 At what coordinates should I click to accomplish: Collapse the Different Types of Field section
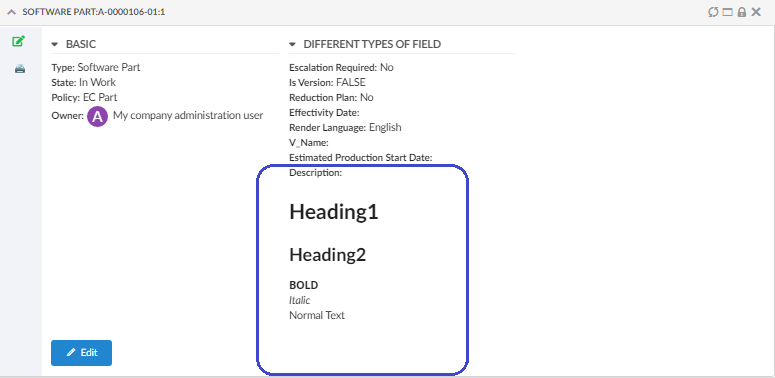[x=293, y=44]
